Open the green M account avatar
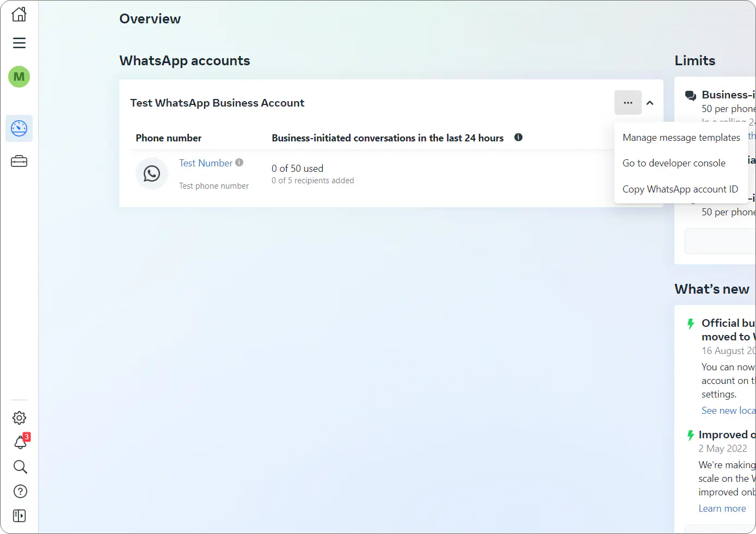The height and width of the screenshot is (534, 756). pyautogui.click(x=19, y=77)
